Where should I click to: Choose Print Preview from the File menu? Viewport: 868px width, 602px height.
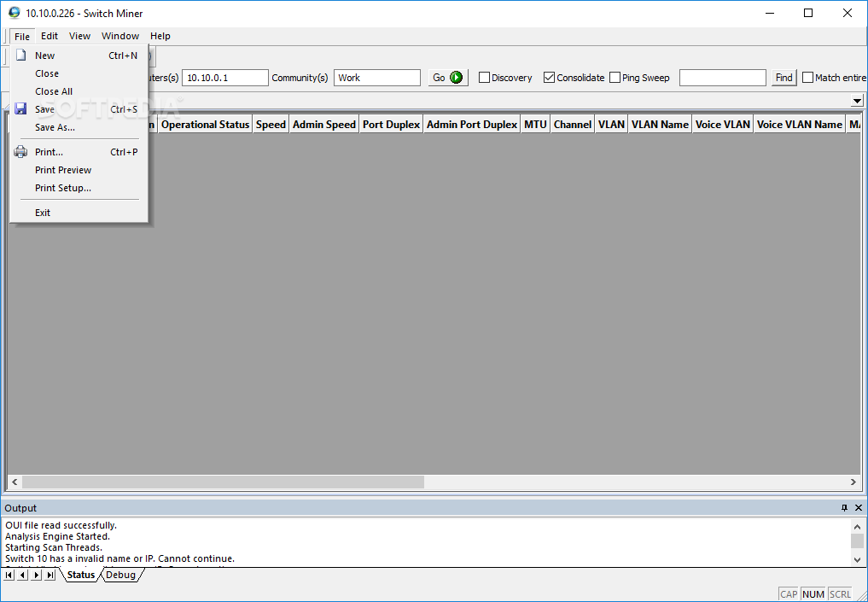[79, 170]
